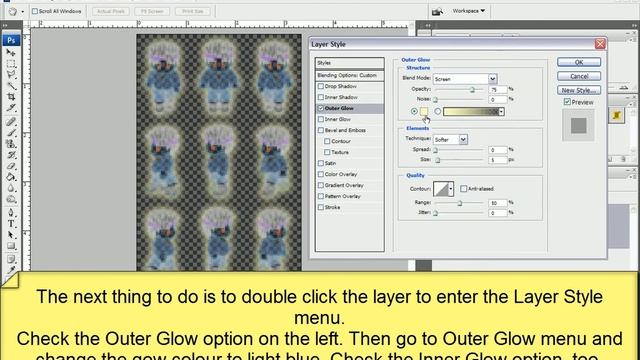This screenshot has height=360, width=640.
Task: Enable the Color Overlay effect
Action: [321, 174]
